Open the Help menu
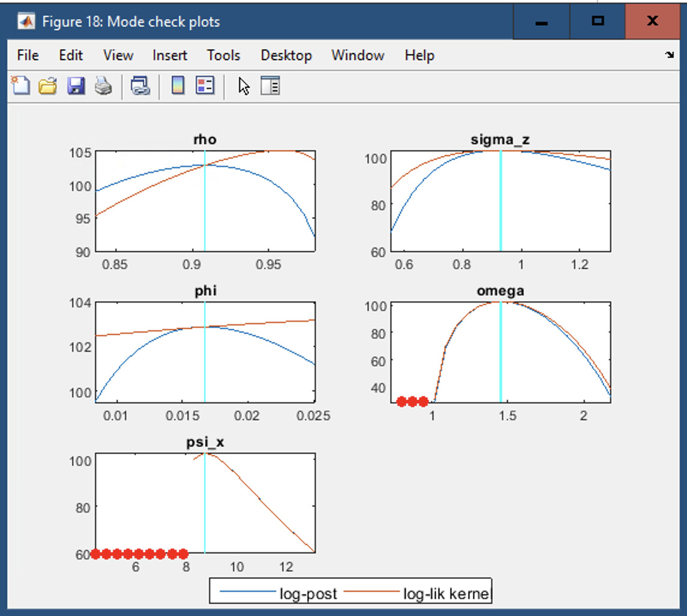Screen dimensions: 687x616 (419, 55)
